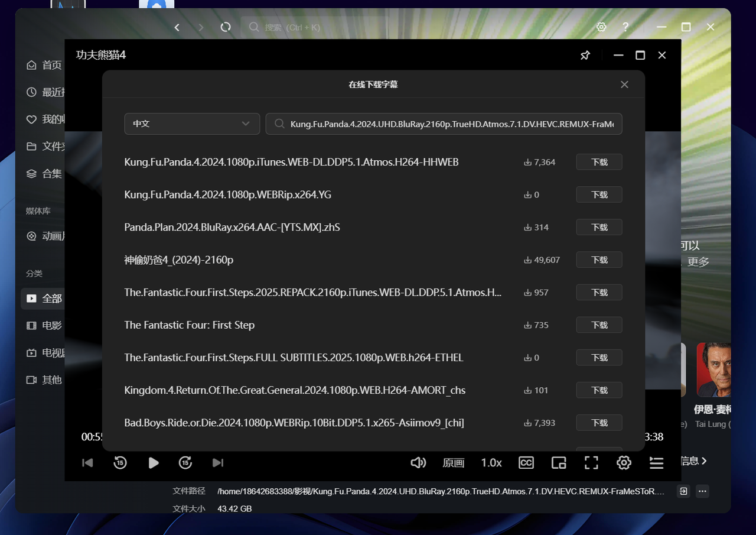Image resolution: width=756 pixels, height=535 pixels.
Task: Select the 其他 category in the sidebar
Action: [x=45, y=380]
